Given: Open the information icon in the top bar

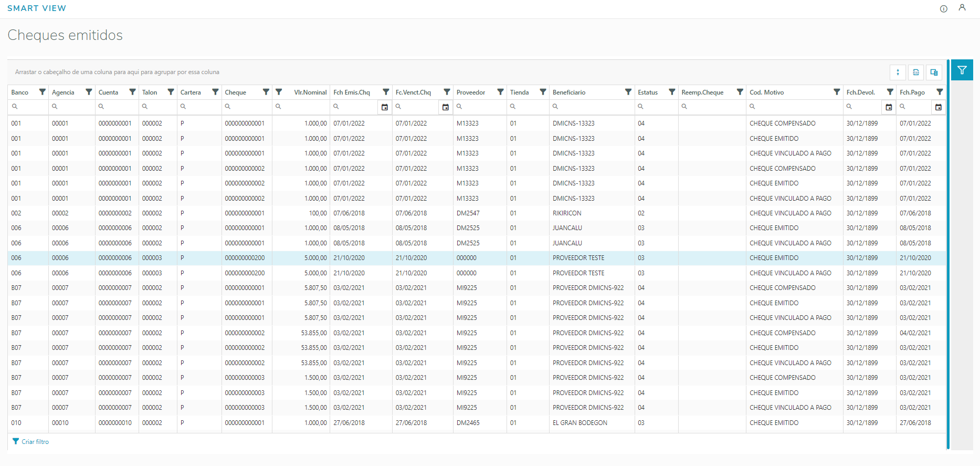Looking at the screenshot, I should pyautogui.click(x=943, y=9).
